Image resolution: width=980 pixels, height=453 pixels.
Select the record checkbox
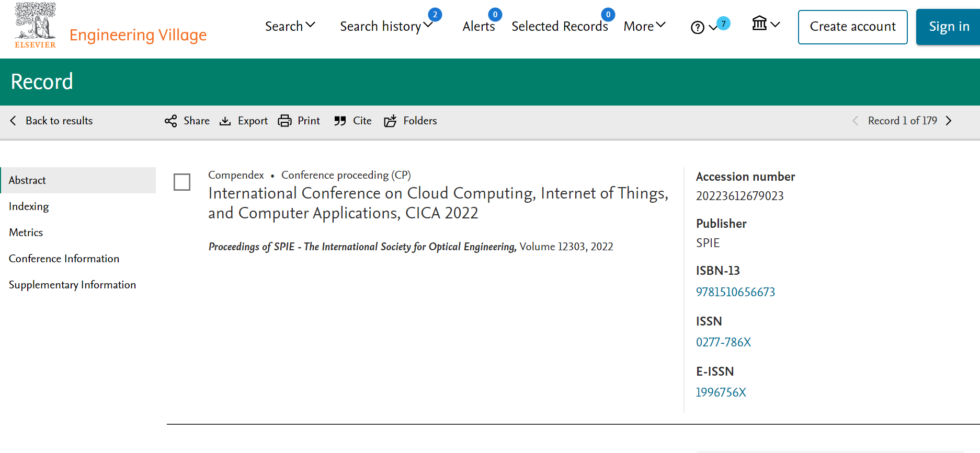182,182
